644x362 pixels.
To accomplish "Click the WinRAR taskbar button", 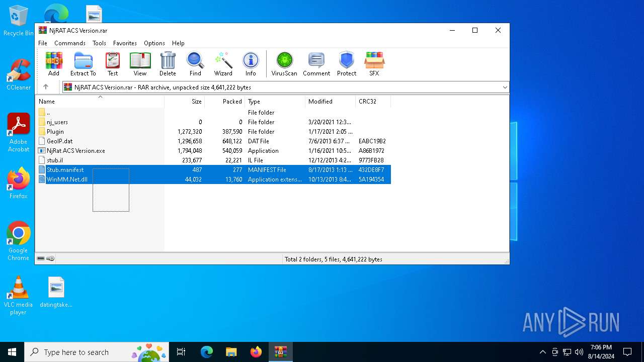I will click(x=280, y=352).
